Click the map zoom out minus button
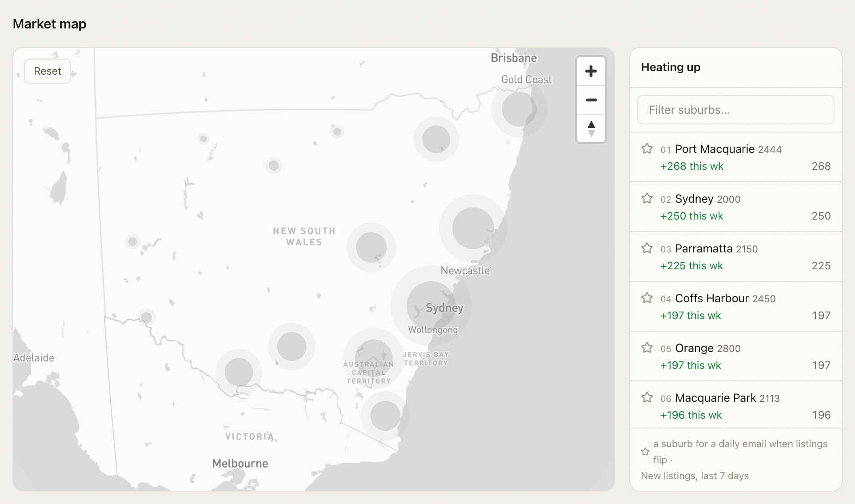 click(591, 100)
